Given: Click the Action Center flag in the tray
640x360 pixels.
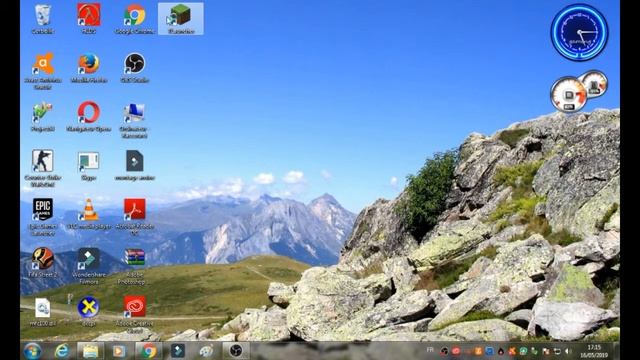Looking at the screenshot, I should 546,351.
